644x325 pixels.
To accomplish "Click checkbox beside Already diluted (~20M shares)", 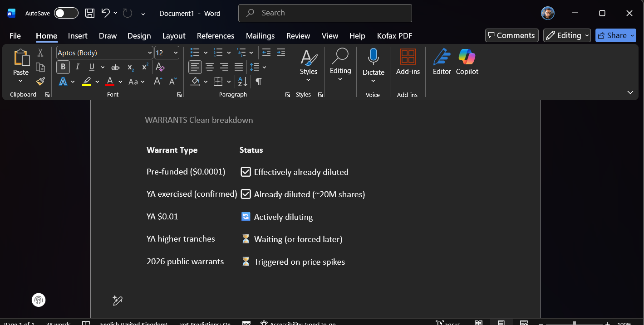I will pyautogui.click(x=246, y=194).
